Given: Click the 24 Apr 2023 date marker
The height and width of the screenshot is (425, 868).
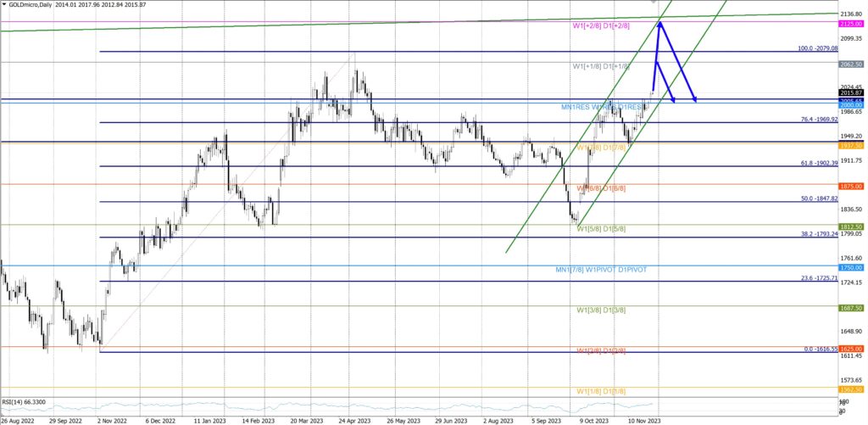Looking at the screenshot, I should click(355, 420).
